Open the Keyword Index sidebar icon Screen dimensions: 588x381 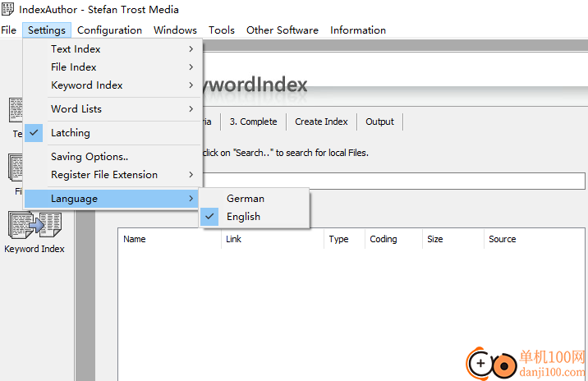pos(34,225)
